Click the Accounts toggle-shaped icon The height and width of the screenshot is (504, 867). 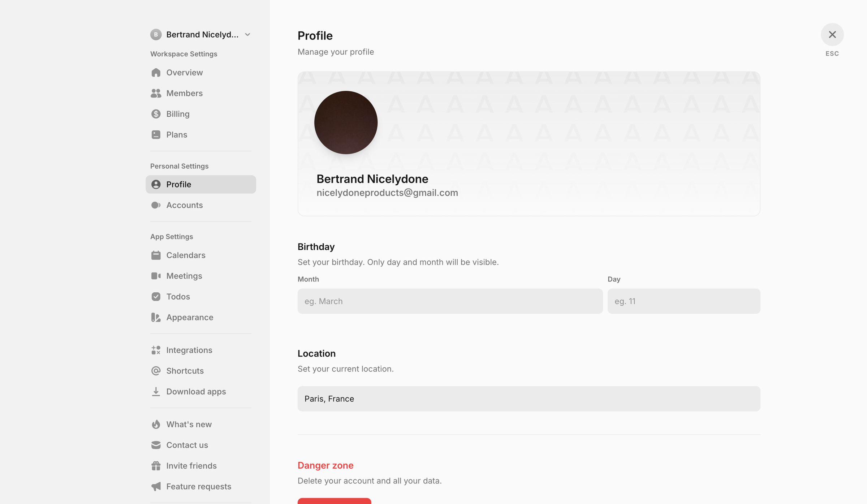(156, 205)
